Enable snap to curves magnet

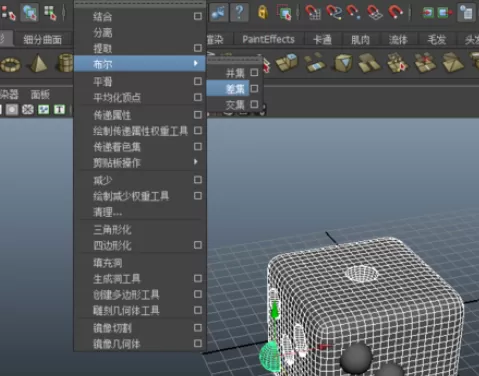point(334,13)
